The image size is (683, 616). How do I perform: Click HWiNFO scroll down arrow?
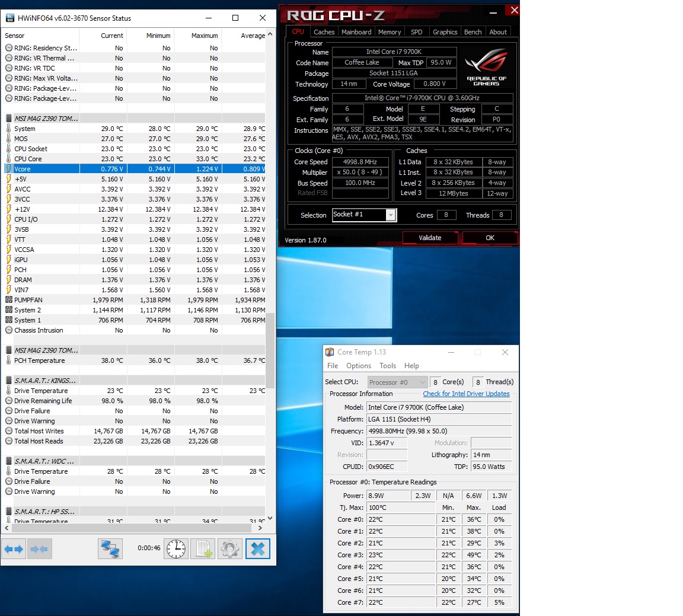point(270,518)
